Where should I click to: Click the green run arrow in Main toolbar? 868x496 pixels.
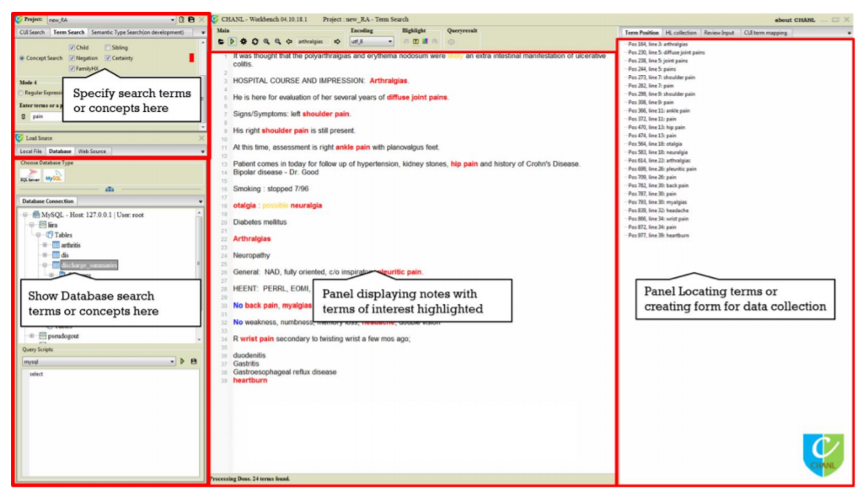(233, 41)
